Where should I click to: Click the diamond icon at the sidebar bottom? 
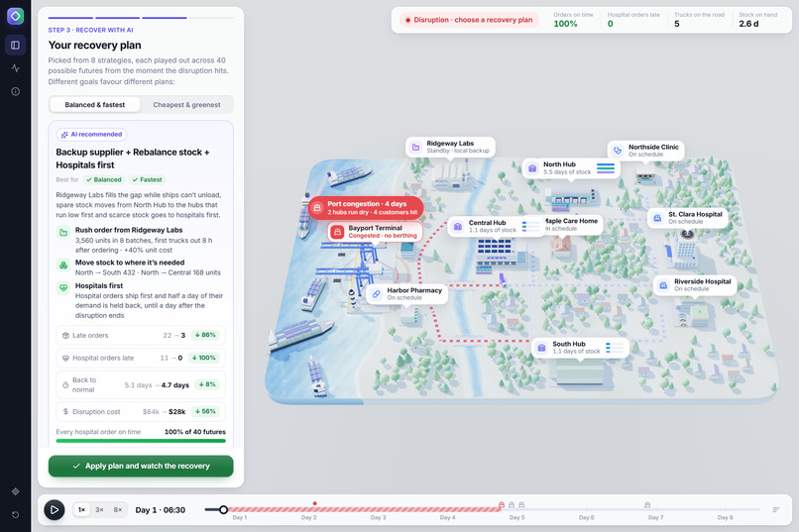pyautogui.click(x=15, y=491)
